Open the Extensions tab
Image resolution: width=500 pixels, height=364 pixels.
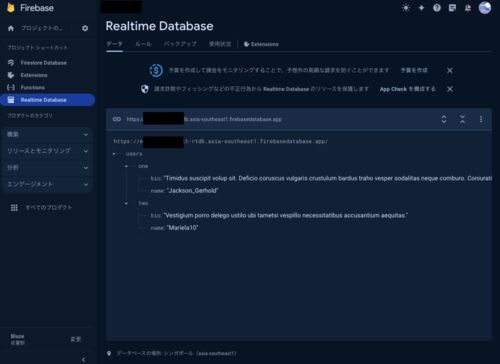coord(261,44)
